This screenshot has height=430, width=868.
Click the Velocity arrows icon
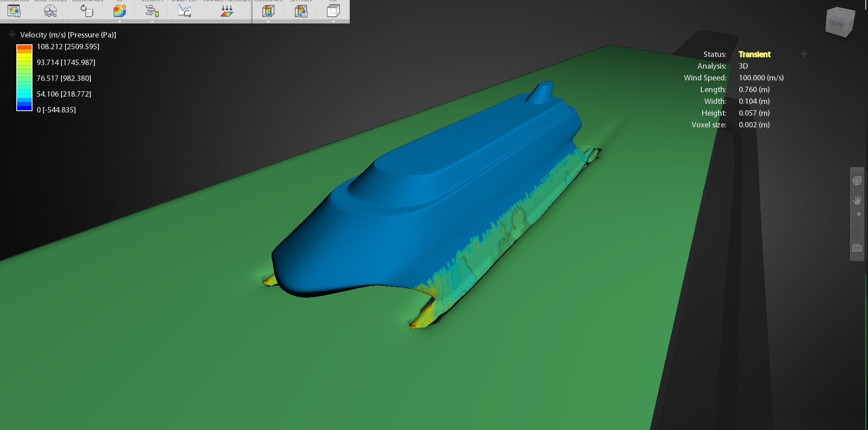point(152,11)
